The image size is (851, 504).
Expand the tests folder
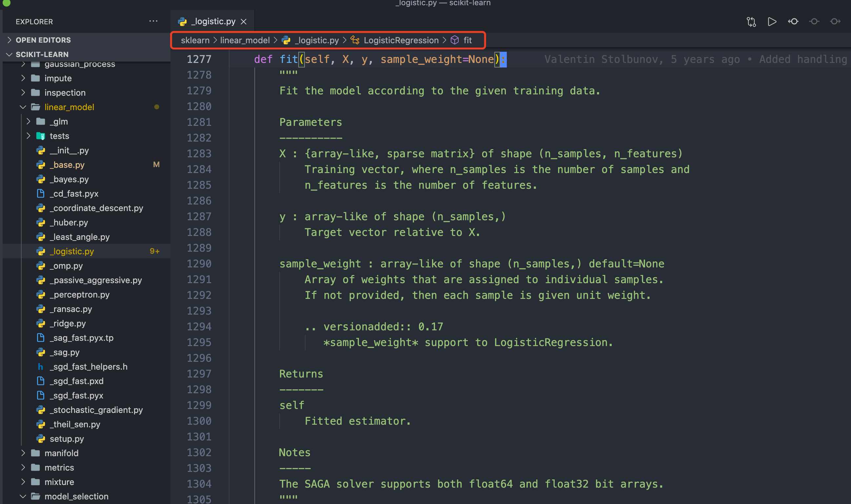coord(59,136)
